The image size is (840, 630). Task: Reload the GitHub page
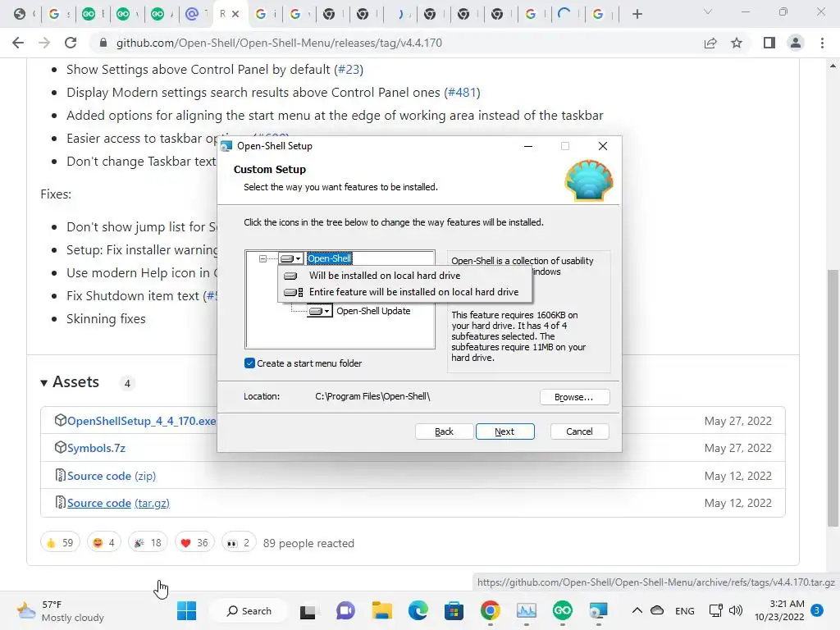point(71,43)
